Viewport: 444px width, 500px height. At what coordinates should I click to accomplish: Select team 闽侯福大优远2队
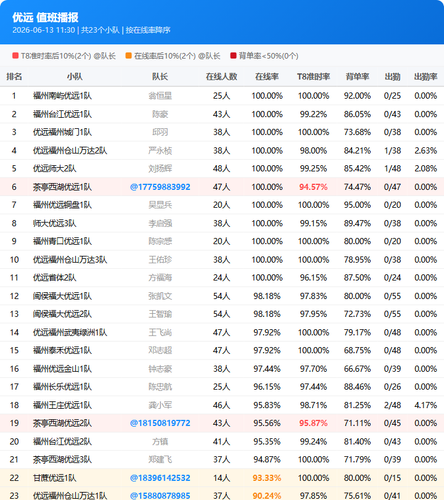pos(62,314)
